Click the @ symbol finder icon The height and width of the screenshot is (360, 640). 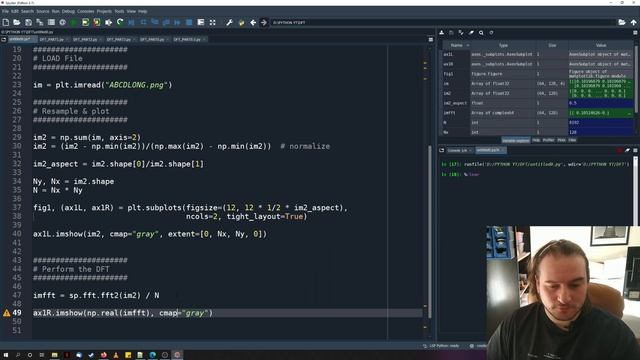pyautogui.click(x=62, y=22)
